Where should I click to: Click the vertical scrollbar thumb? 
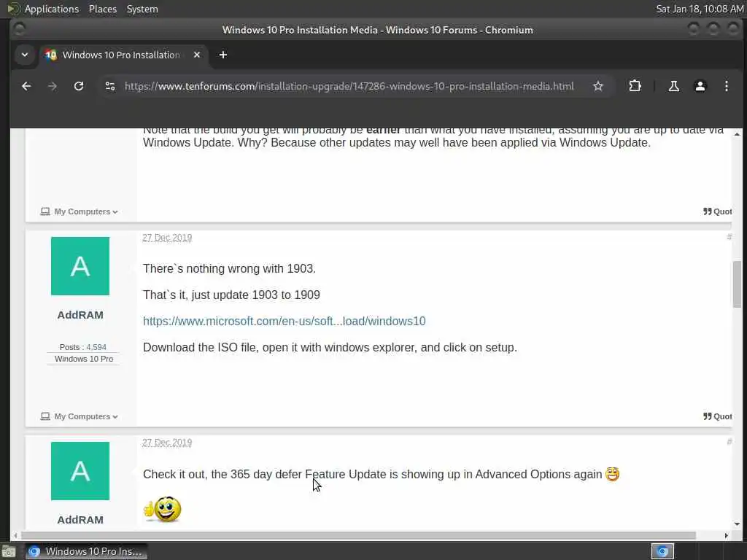(x=737, y=284)
